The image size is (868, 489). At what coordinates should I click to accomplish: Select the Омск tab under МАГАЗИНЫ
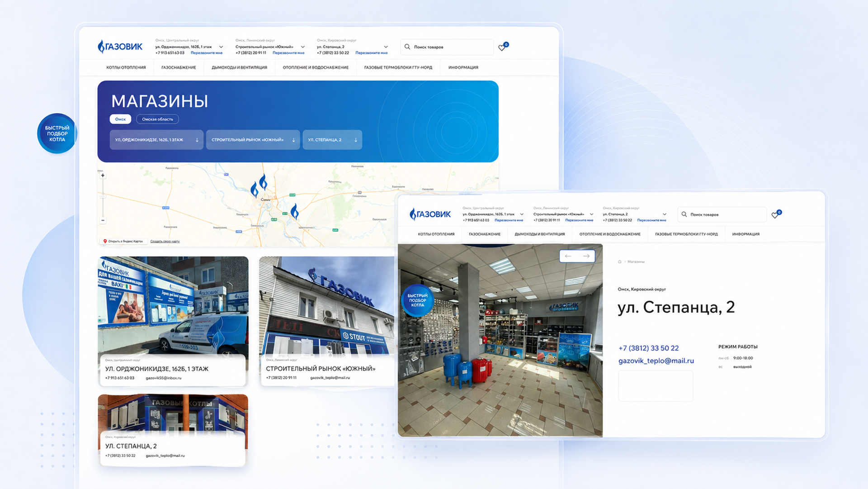click(x=120, y=119)
